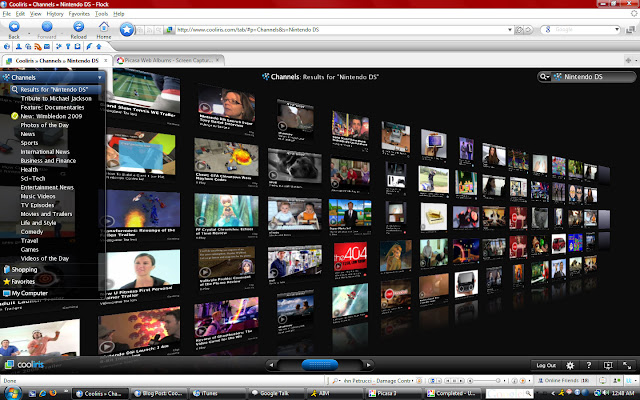Open the RSS feeds sidebar icon
This screenshot has height=400, width=640.
38,47
